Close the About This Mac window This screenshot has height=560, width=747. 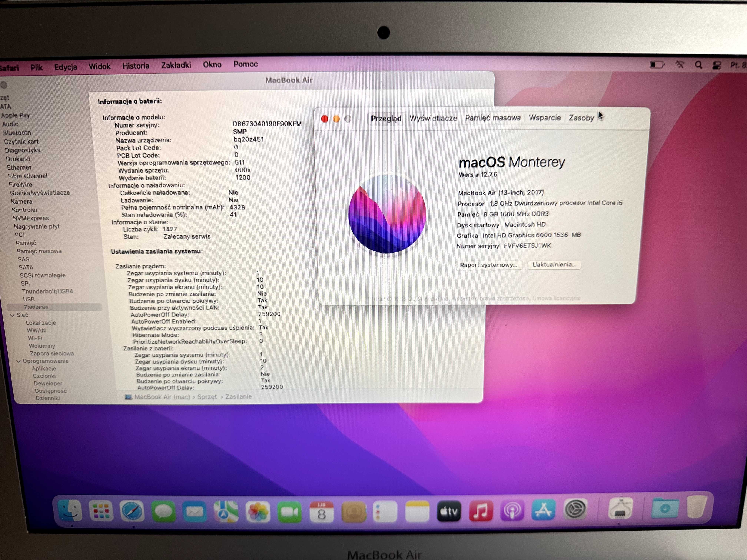point(325,119)
